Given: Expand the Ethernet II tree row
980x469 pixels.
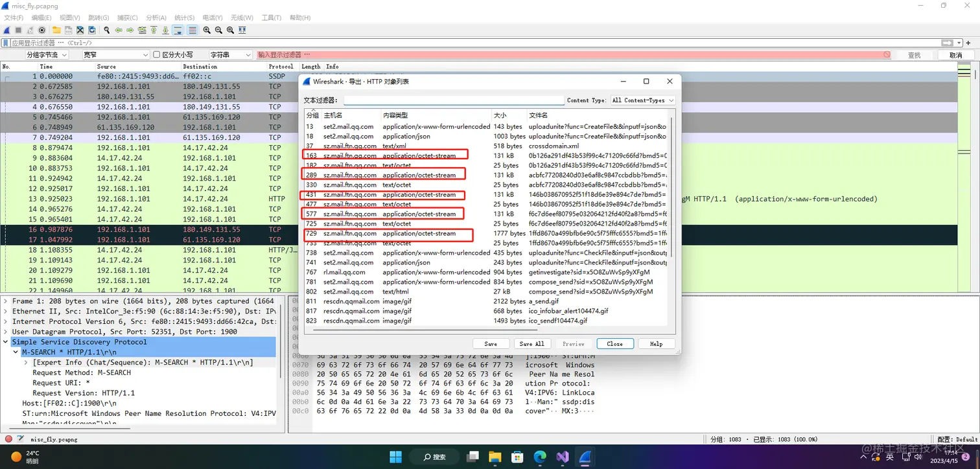Looking at the screenshot, I should tap(6, 312).
